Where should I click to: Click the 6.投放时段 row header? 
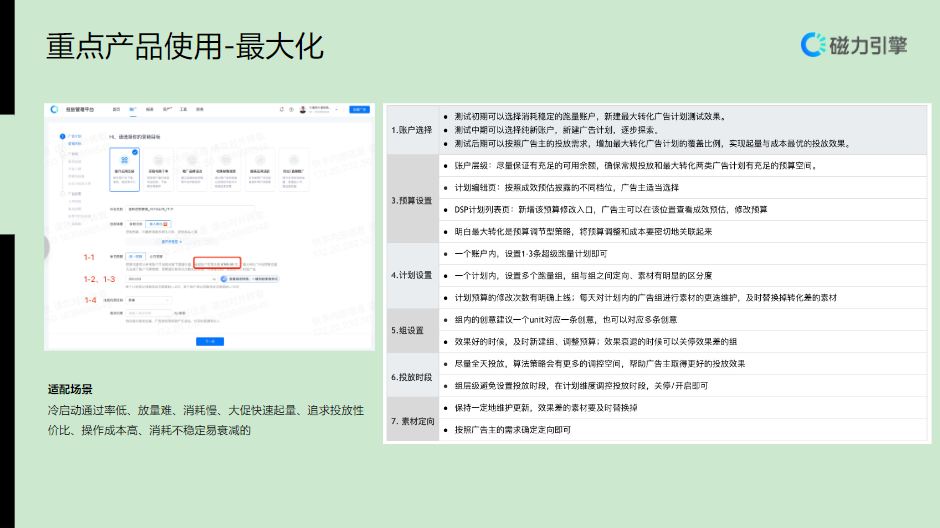pyautogui.click(x=412, y=377)
